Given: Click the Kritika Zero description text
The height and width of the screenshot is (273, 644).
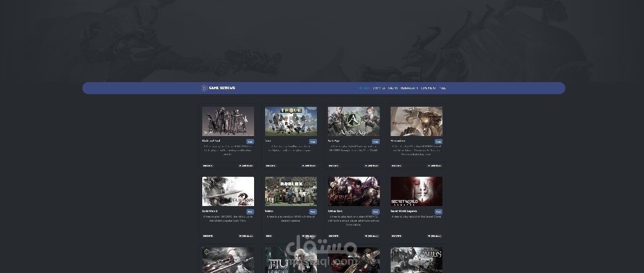Looking at the screenshot, I should (x=354, y=221).
